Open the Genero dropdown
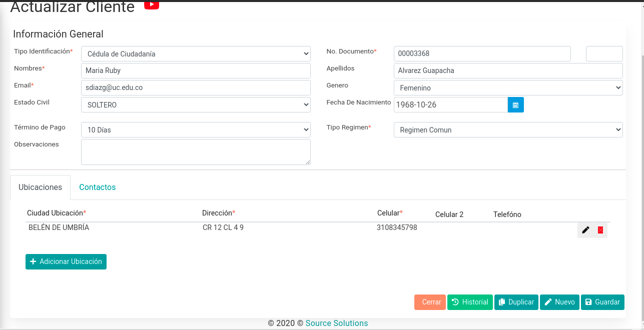The width and height of the screenshot is (644, 330). point(508,88)
